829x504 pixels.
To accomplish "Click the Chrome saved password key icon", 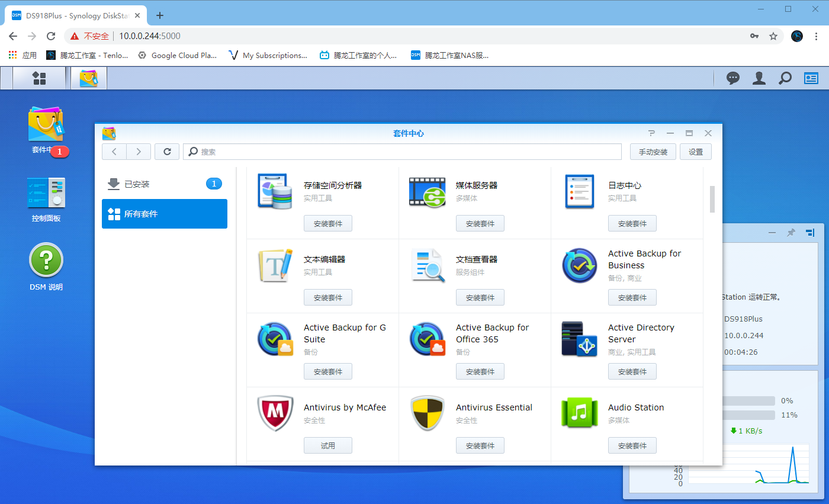I will pos(754,36).
